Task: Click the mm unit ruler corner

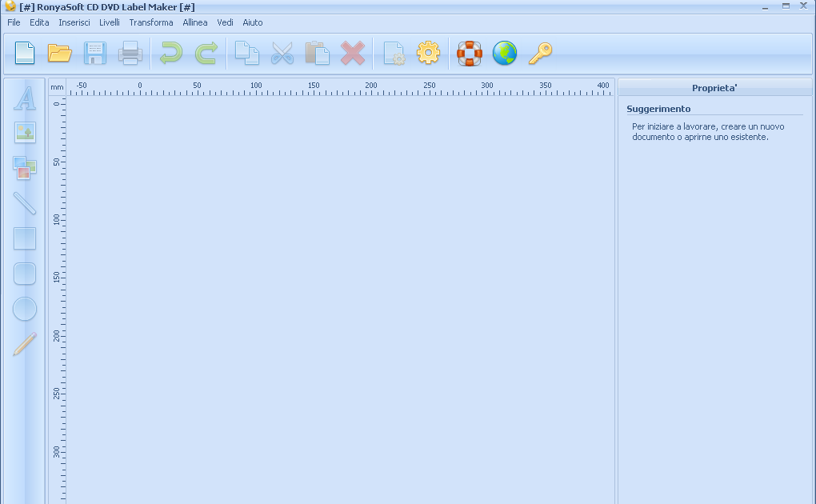Action: (x=58, y=87)
